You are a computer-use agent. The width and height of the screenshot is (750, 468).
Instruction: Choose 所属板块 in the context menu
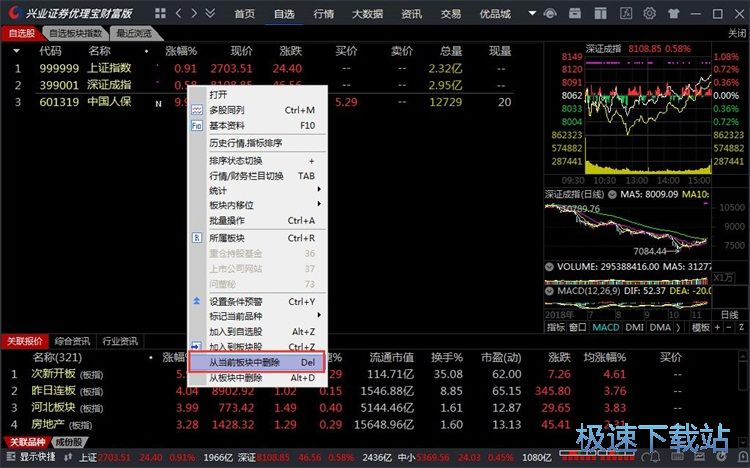coord(258,238)
